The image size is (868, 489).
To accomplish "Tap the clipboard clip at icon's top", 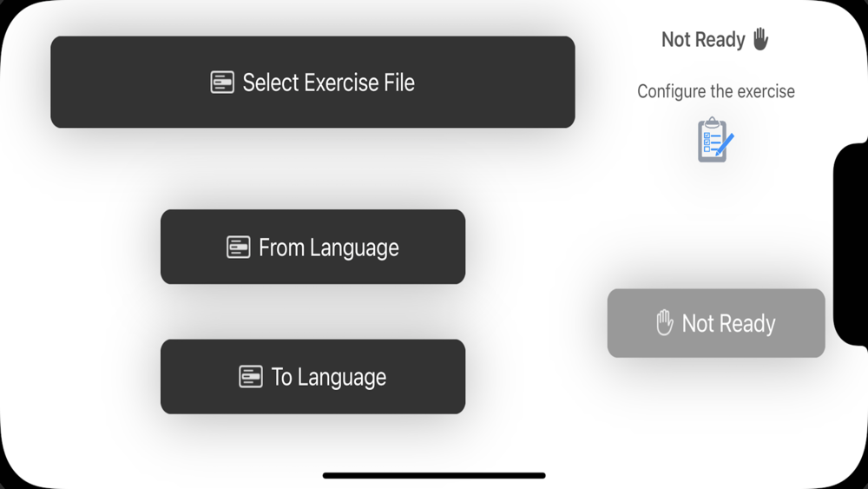I will pyautogui.click(x=713, y=122).
